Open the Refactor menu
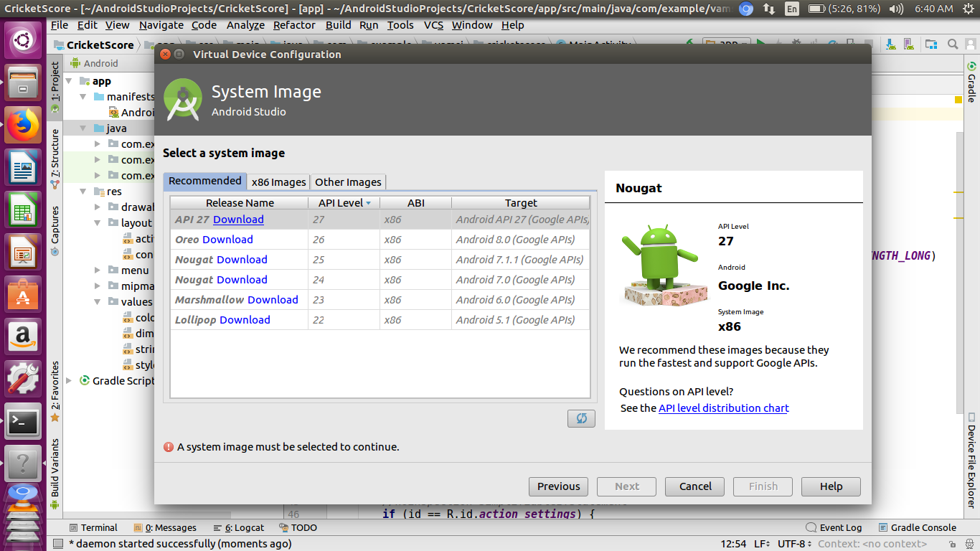 pyautogui.click(x=294, y=24)
